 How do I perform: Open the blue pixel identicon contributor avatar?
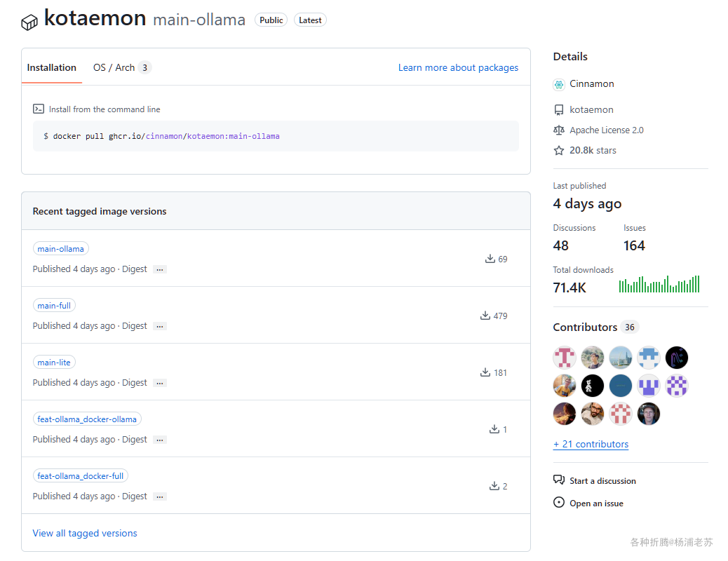(649, 358)
